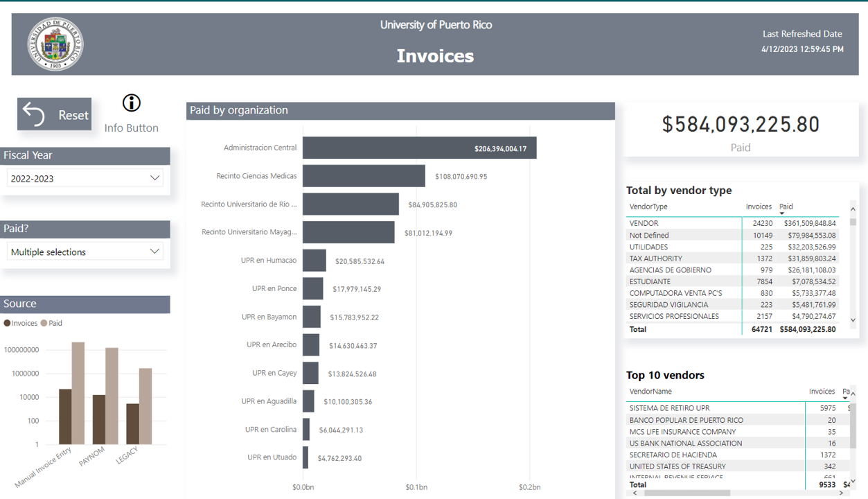This screenshot has height=499, width=868.
Task: Click right scroll arrow in Top 10 vendors table
Action: click(x=842, y=493)
